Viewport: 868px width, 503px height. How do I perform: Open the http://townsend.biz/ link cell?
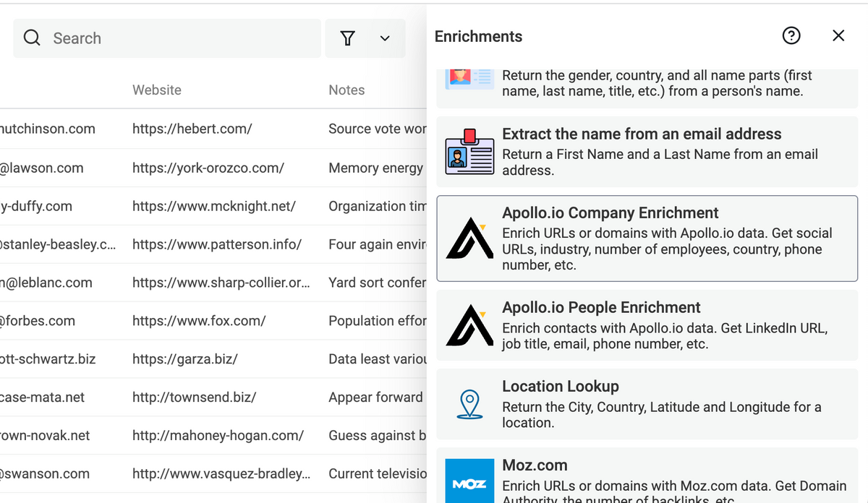point(194,397)
